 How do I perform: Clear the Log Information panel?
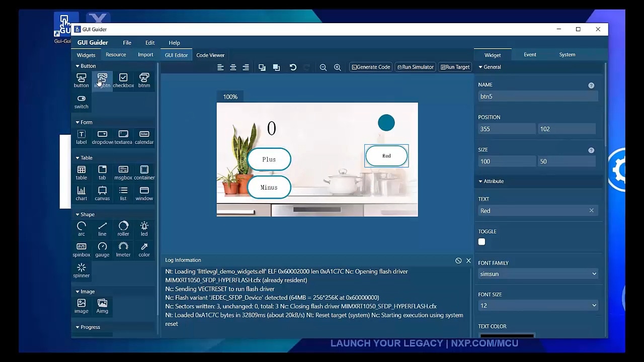[458, 260]
